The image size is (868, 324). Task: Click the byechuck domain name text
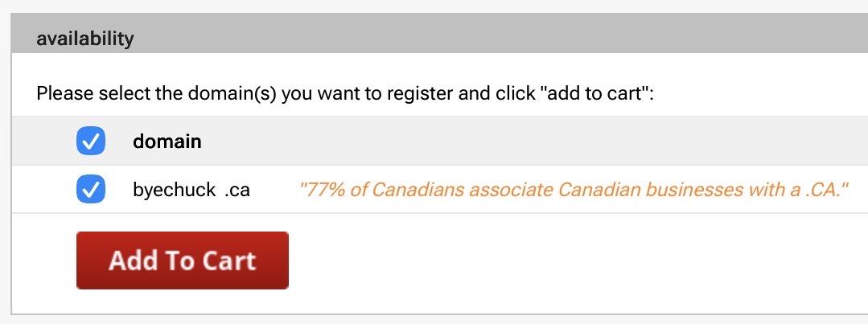(174, 190)
